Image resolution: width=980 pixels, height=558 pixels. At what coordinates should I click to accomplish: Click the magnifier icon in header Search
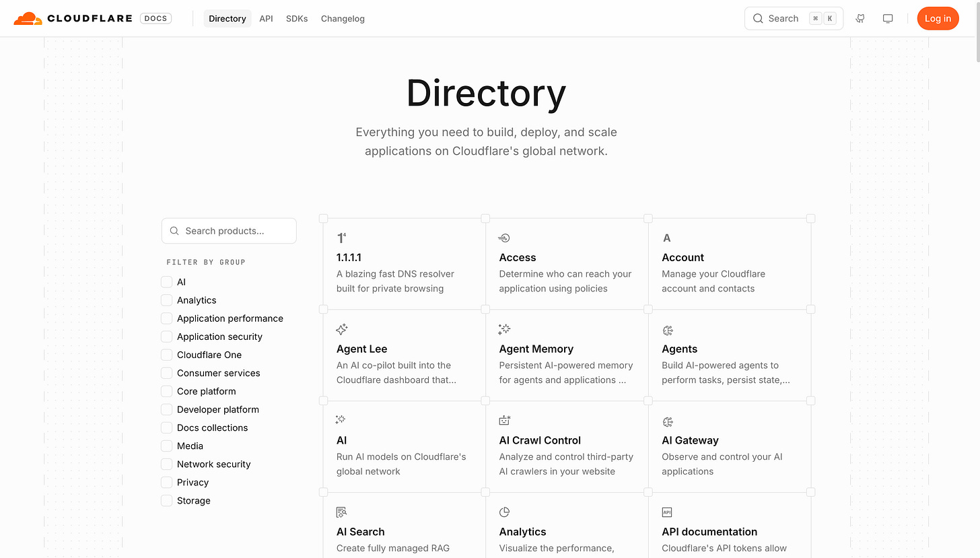coord(758,19)
